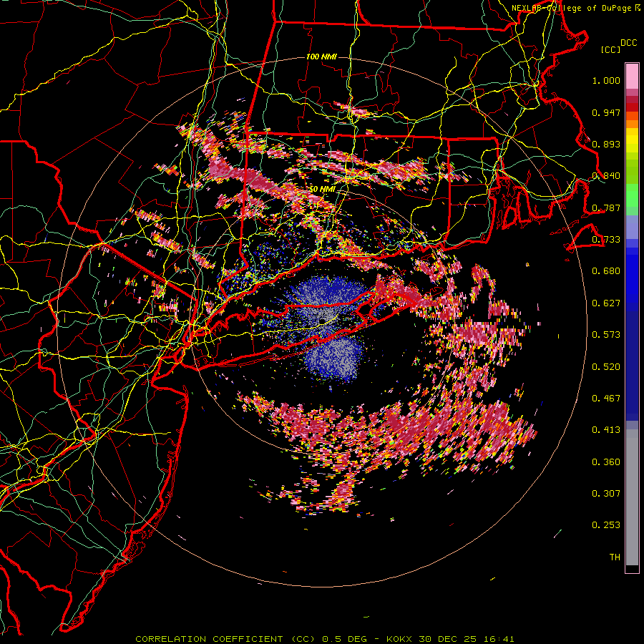Click the 0.733 legend value

(606, 240)
